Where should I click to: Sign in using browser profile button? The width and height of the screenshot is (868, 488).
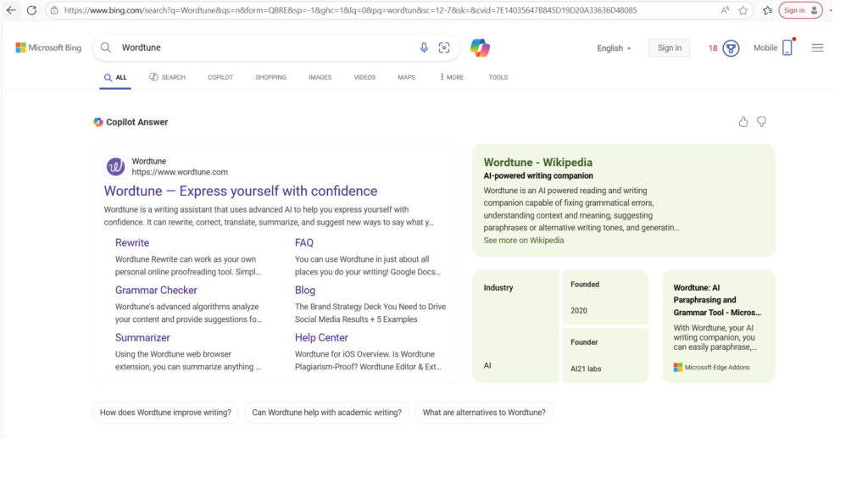800,10
